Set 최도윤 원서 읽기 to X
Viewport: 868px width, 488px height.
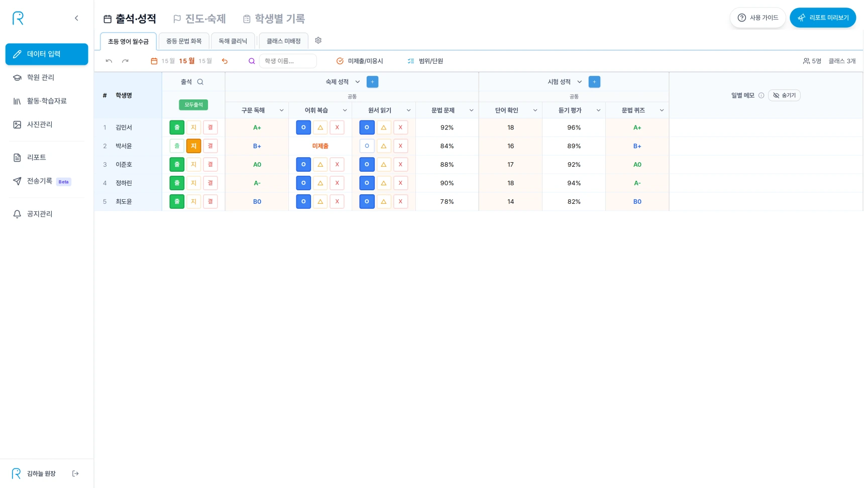click(x=400, y=202)
